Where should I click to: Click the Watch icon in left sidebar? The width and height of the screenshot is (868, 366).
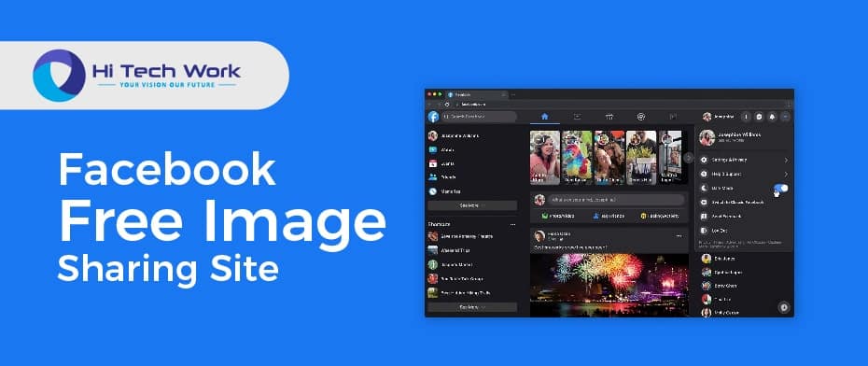tap(433, 149)
